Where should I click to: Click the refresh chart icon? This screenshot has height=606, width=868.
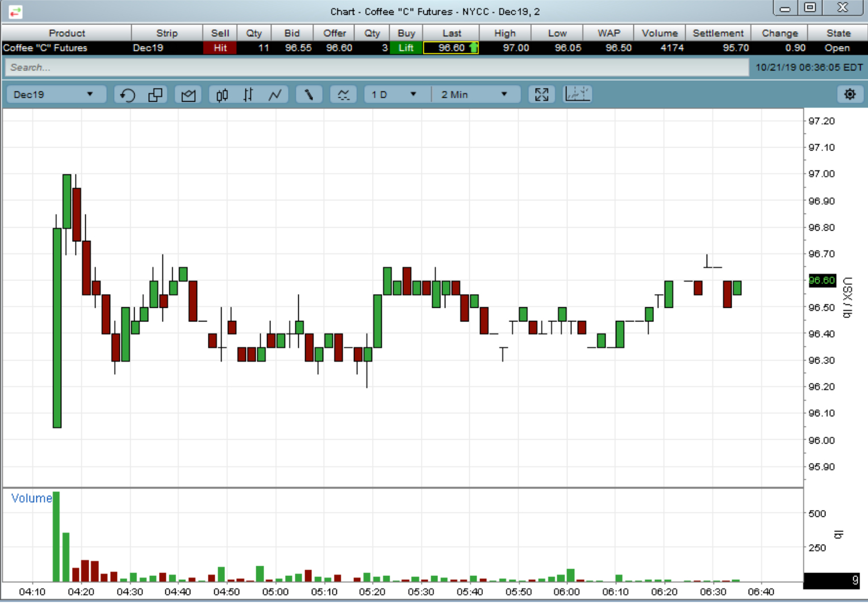[x=127, y=95]
